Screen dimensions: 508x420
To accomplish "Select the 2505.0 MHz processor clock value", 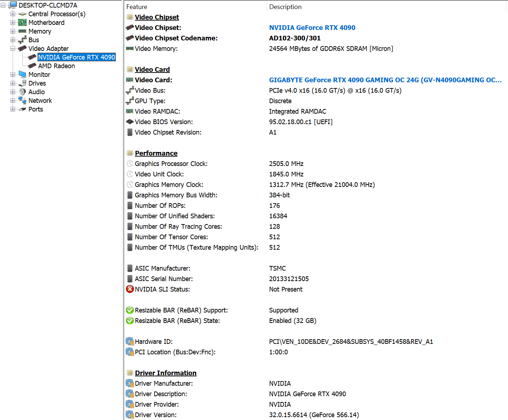I will (286, 164).
